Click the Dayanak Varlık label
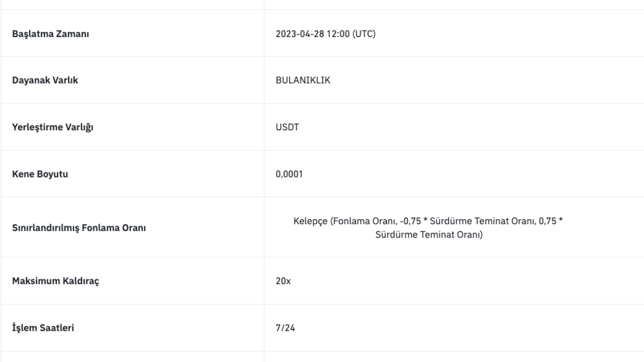The width and height of the screenshot is (644, 362). coord(42,81)
